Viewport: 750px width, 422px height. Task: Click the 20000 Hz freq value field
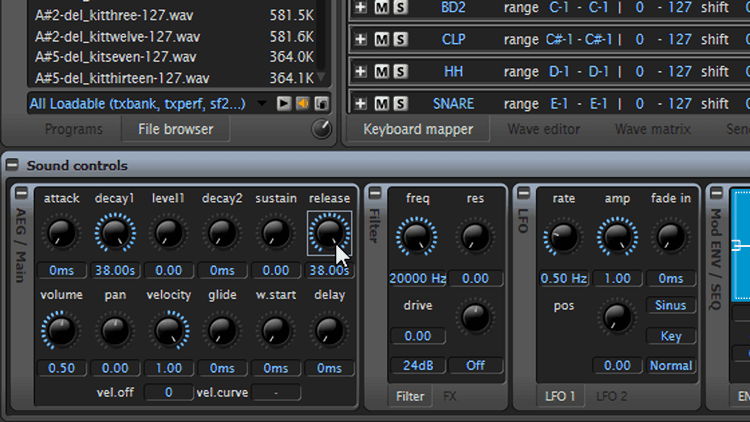[418, 278]
